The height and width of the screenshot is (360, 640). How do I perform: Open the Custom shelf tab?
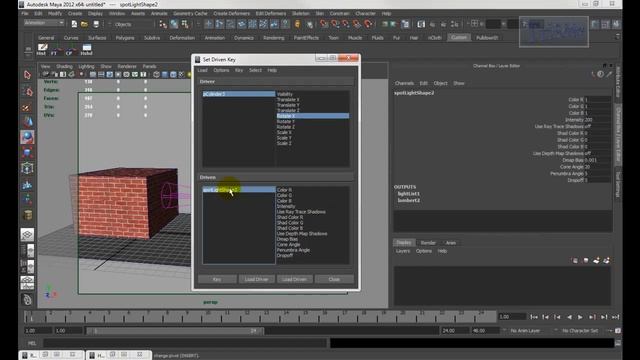pyautogui.click(x=459, y=38)
